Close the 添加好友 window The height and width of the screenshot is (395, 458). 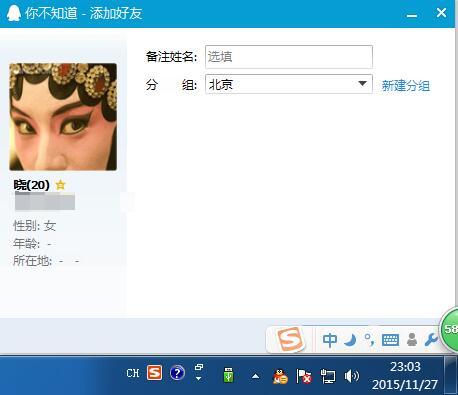(441, 13)
